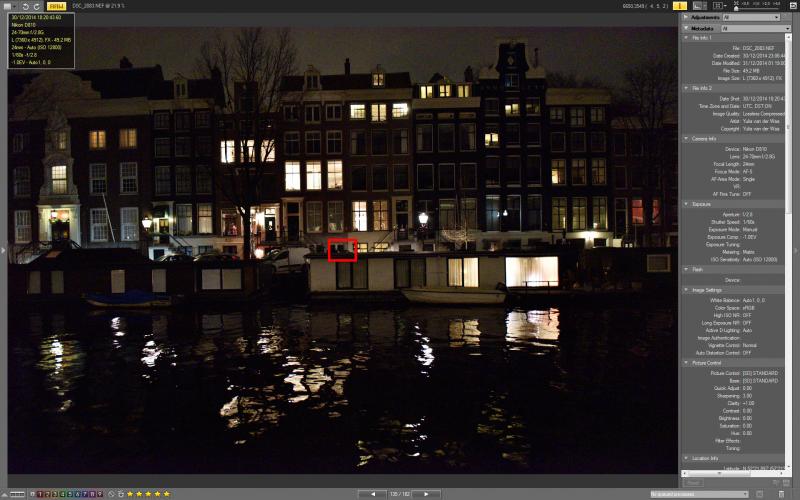Open the Adjustments filter dropdown
This screenshot has width=800, height=500.
tap(751, 17)
